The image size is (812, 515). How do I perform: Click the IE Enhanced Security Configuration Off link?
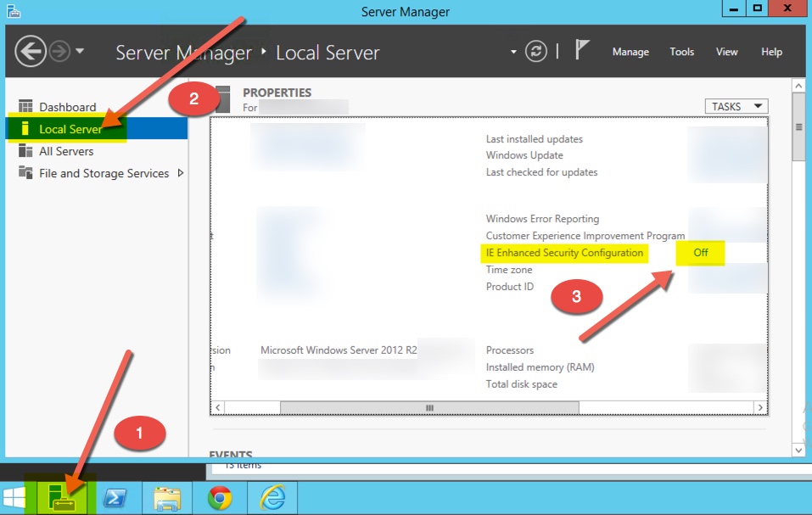click(700, 253)
